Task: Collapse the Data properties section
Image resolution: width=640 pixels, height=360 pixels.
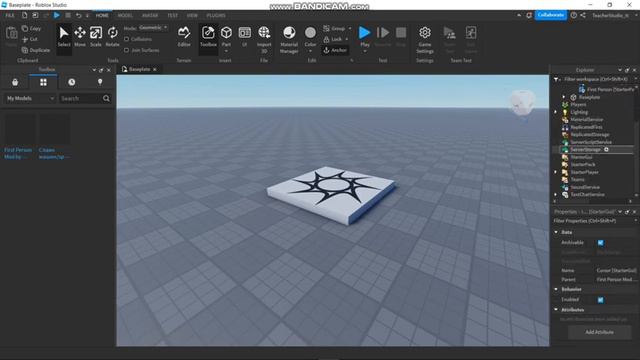Action: point(556,232)
